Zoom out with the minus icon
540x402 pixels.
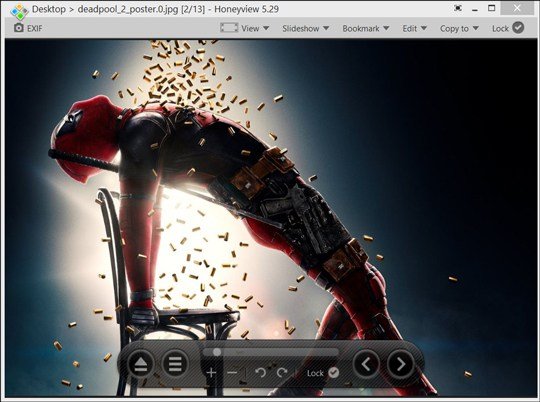click(232, 372)
